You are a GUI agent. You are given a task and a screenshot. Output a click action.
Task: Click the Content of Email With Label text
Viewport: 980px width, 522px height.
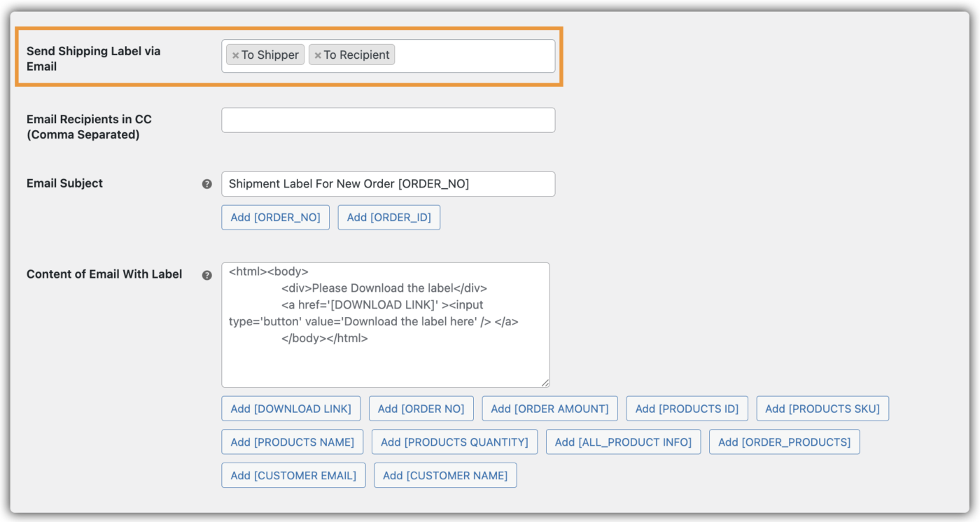click(104, 274)
